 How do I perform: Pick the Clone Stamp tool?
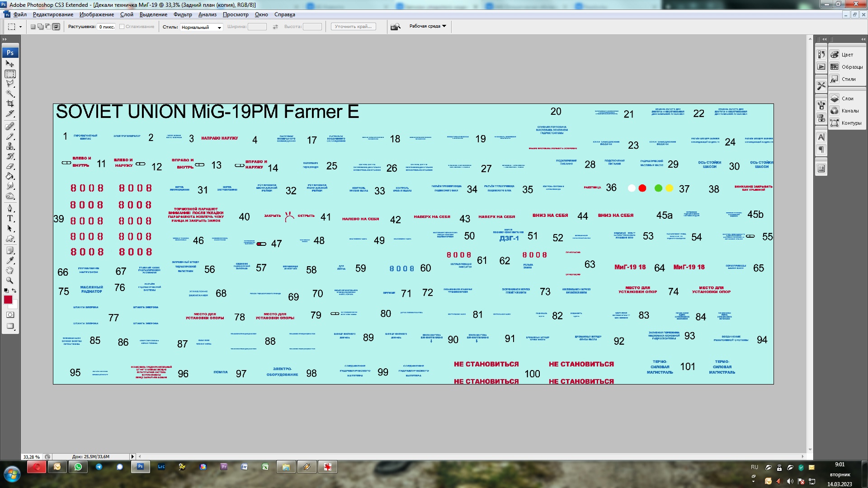pyautogui.click(x=10, y=146)
